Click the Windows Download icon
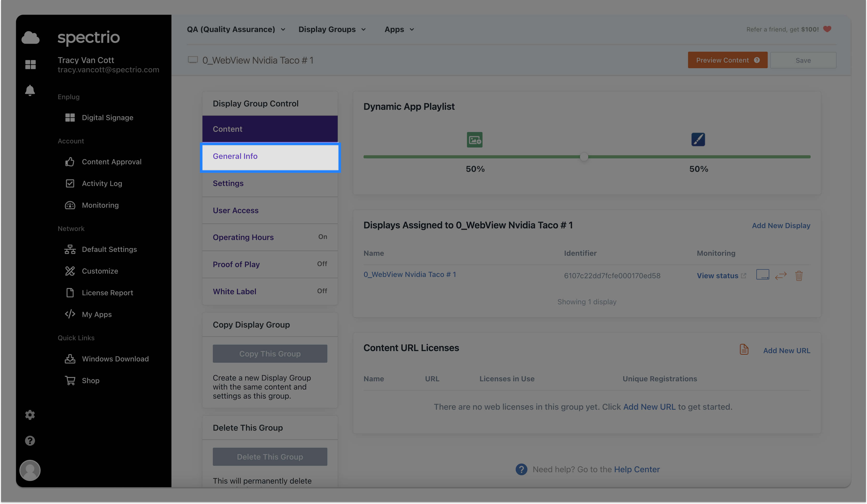 (70, 359)
